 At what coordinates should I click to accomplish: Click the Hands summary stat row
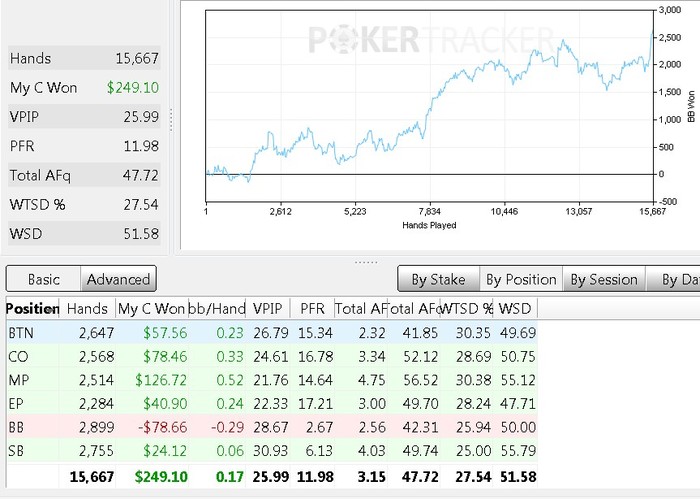click(84, 58)
